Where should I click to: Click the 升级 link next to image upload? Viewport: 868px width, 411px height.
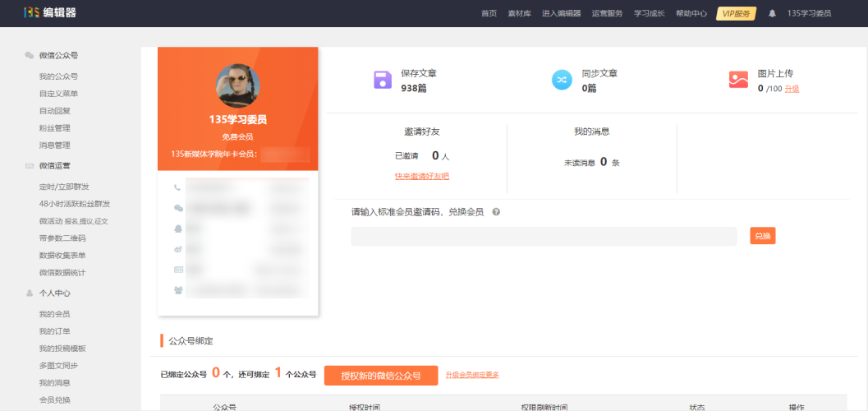792,89
